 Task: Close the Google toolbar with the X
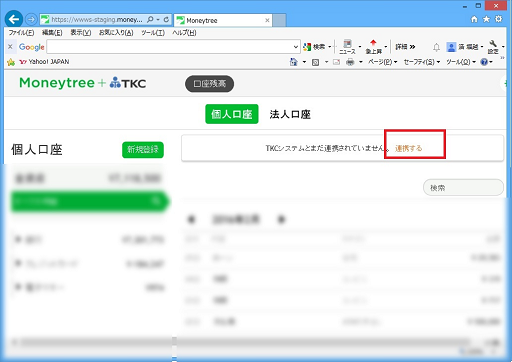(10, 47)
